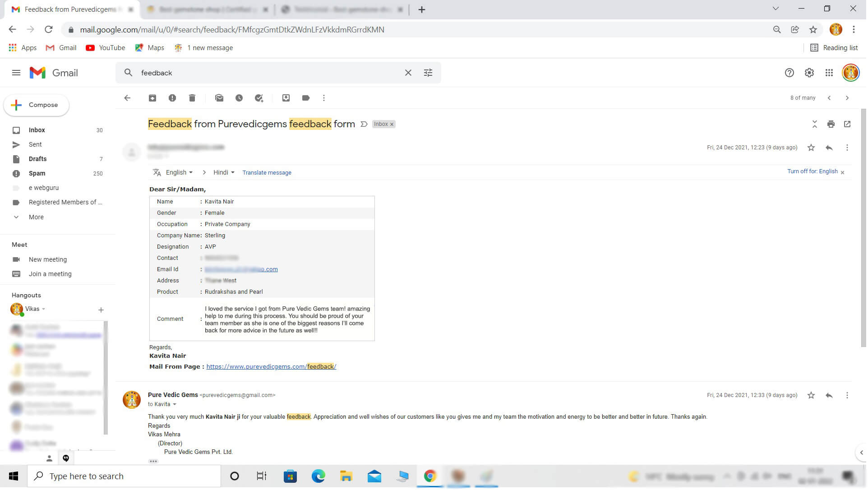Show search filter options
This screenshot has height=490, width=868.
tap(428, 73)
